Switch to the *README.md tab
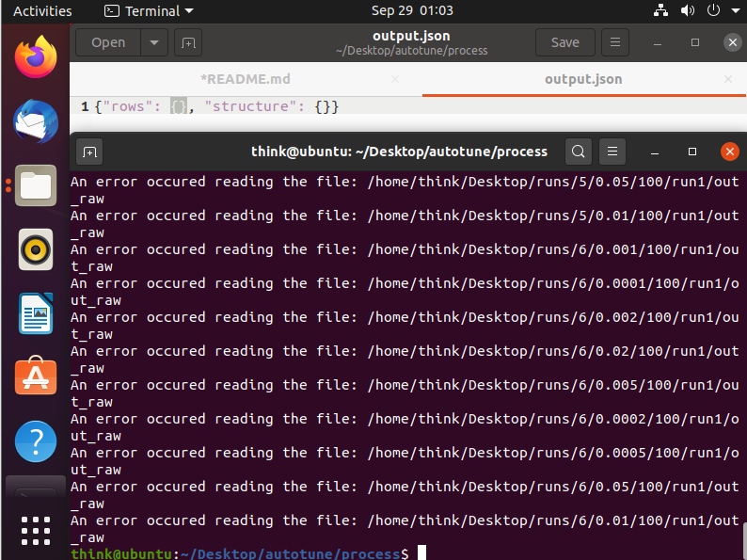Screen dimensions: 747x560 (x=246, y=79)
